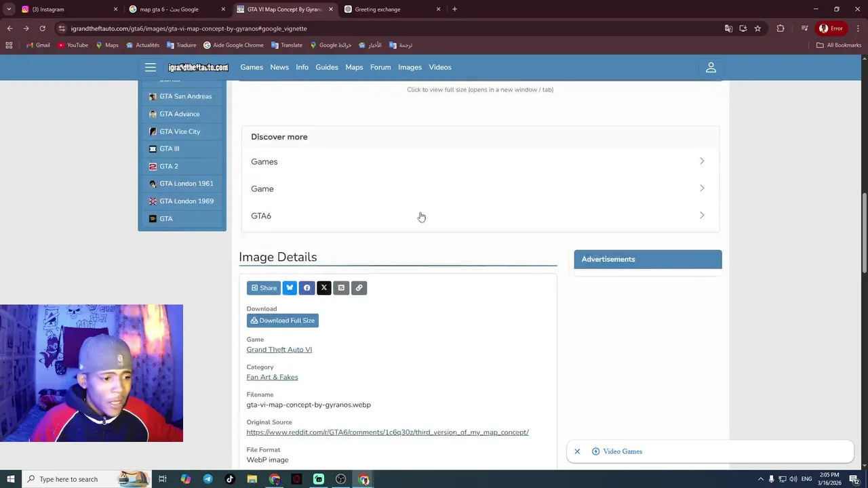Image resolution: width=868 pixels, height=488 pixels.
Task: Open the Fan Art & Fakes category link
Action: 272,377
